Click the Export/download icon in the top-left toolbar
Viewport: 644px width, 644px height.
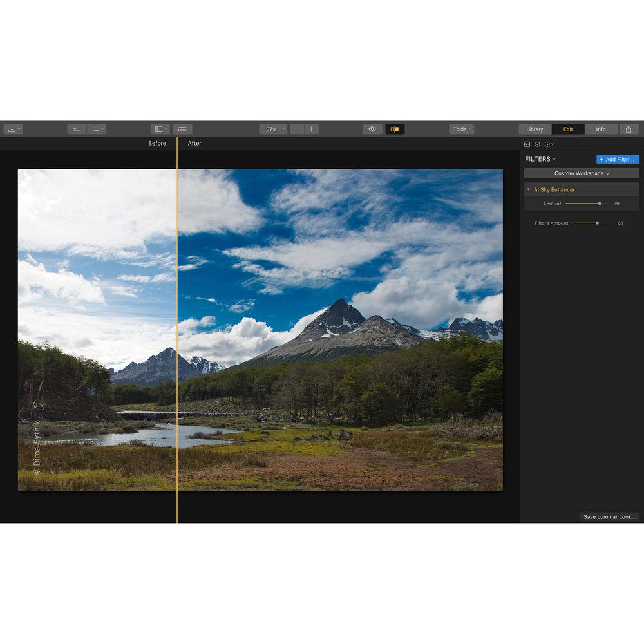coord(12,129)
